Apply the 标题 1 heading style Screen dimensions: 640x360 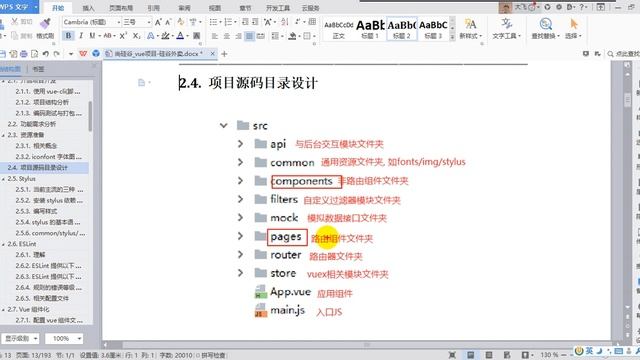(x=370, y=29)
